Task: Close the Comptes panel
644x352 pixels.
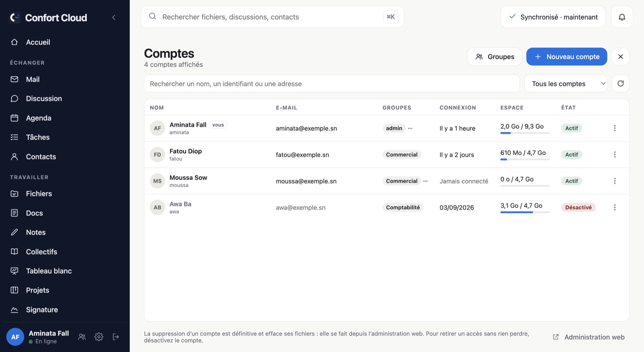Action: coord(620,57)
